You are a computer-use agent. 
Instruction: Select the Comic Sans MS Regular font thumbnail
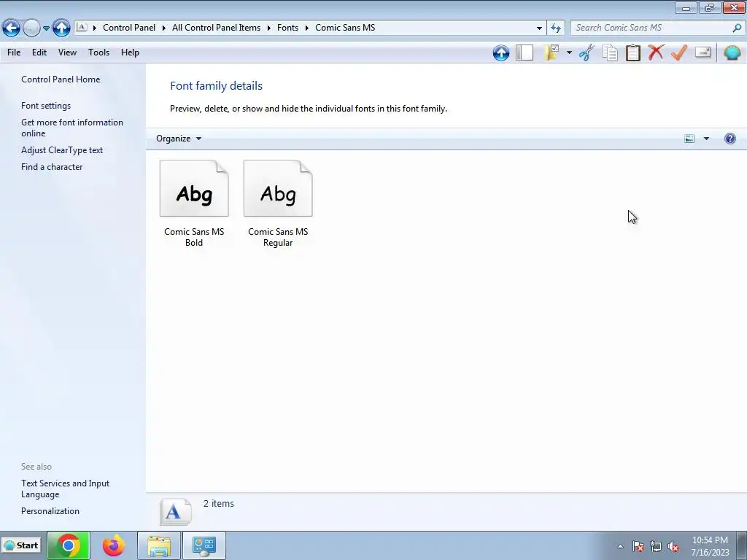click(278, 189)
